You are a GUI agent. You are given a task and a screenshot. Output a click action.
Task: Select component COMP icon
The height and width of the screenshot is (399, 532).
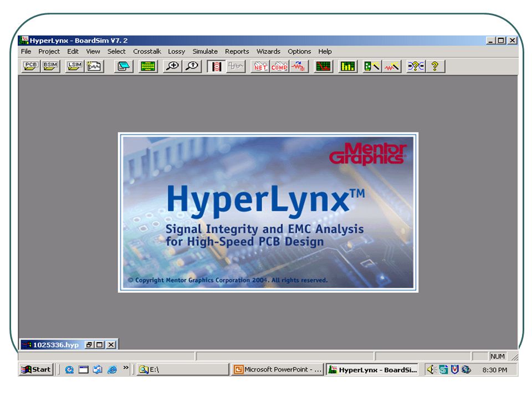tap(279, 66)
